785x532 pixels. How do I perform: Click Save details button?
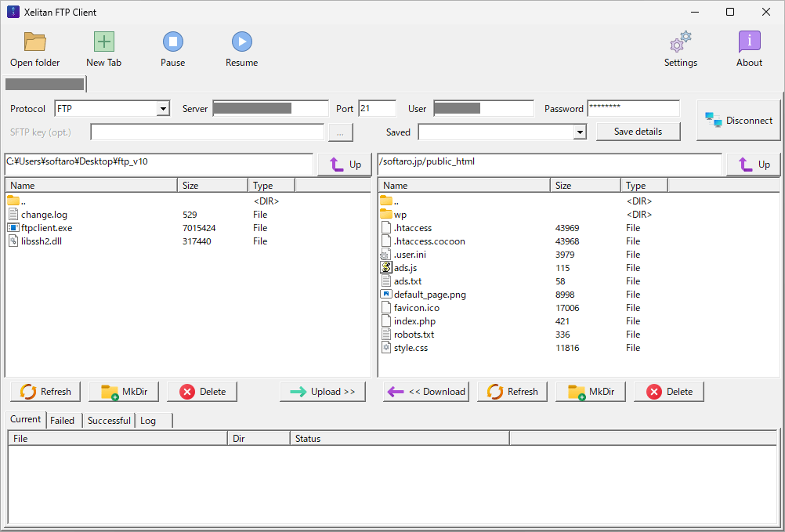click(638, 132)
